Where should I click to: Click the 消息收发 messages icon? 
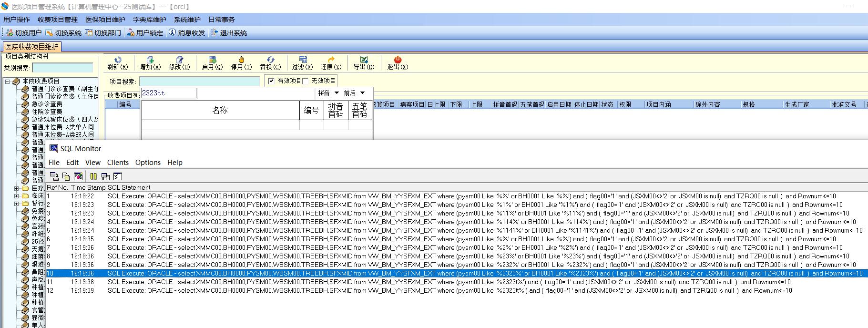tap(173, 33)
